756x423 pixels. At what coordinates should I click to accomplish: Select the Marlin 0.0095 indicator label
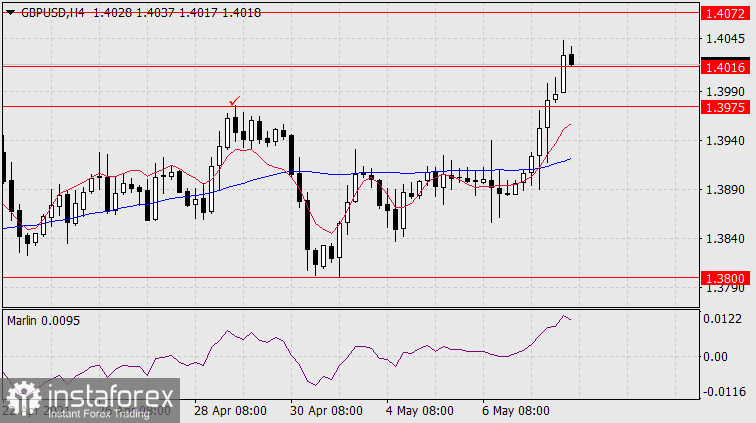pyautogui.click(x=45, y=320)
